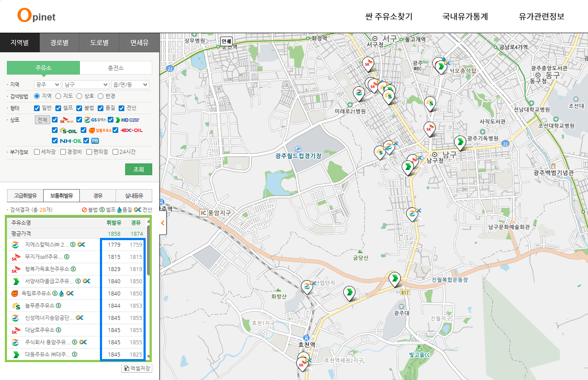Collapse the side panel with the orange arrow
The width and height of the screenshot is (588, 380).
tap(162, 223)
